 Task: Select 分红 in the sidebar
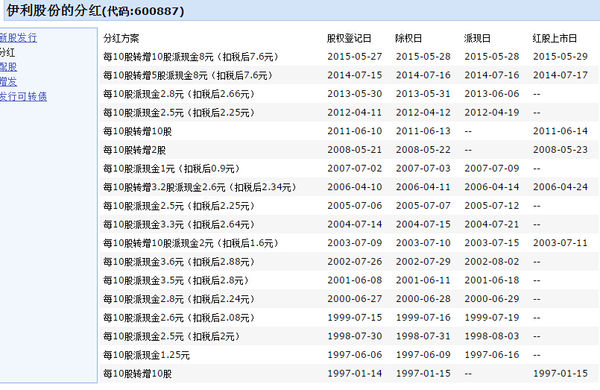(7, 52)
